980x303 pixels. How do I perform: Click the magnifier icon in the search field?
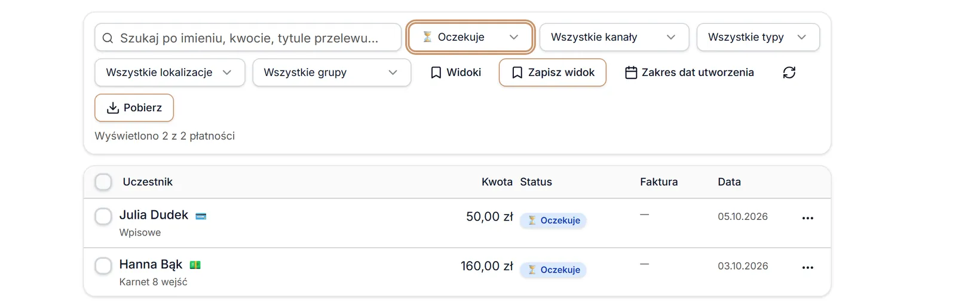coord(108,38)
